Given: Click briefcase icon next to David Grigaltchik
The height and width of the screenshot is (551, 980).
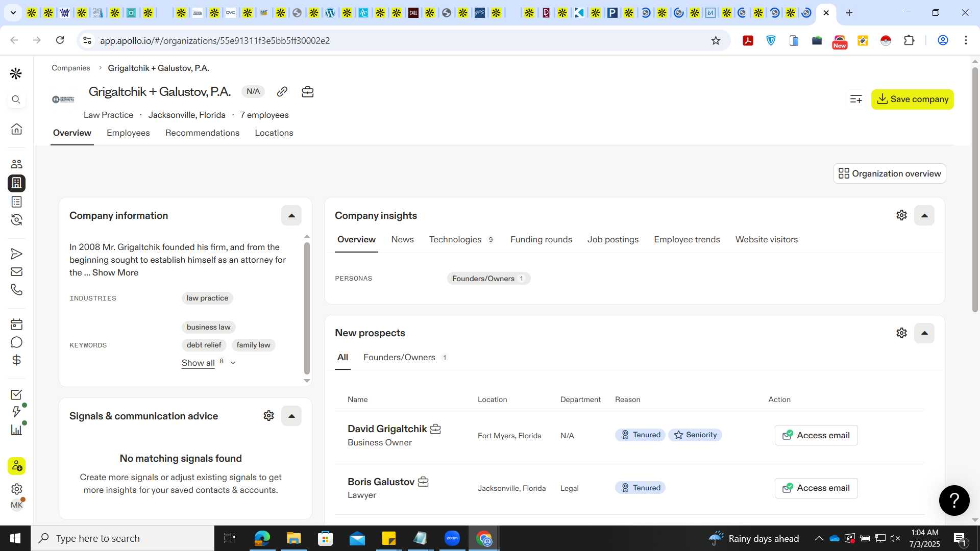Looking at the screenshot, I should (435, 429).
